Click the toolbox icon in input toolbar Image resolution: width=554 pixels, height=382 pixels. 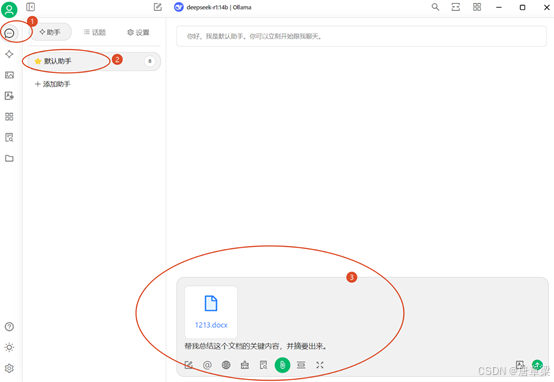click(x=245, y=365)
